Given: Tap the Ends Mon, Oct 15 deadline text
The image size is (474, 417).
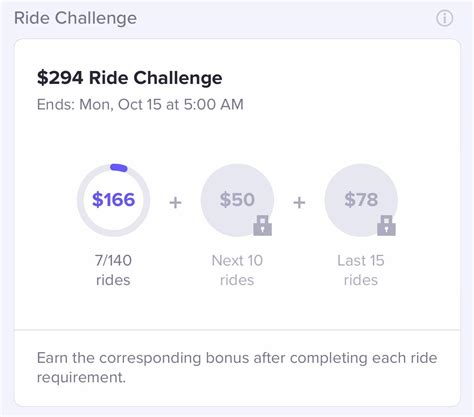Looking at the screenshot, I should (x=140, y=105).
